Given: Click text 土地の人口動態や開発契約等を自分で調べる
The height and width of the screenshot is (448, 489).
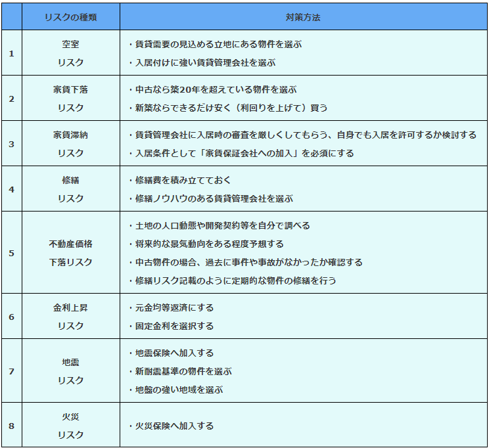Looking at the screenshot, I should 222,225.
